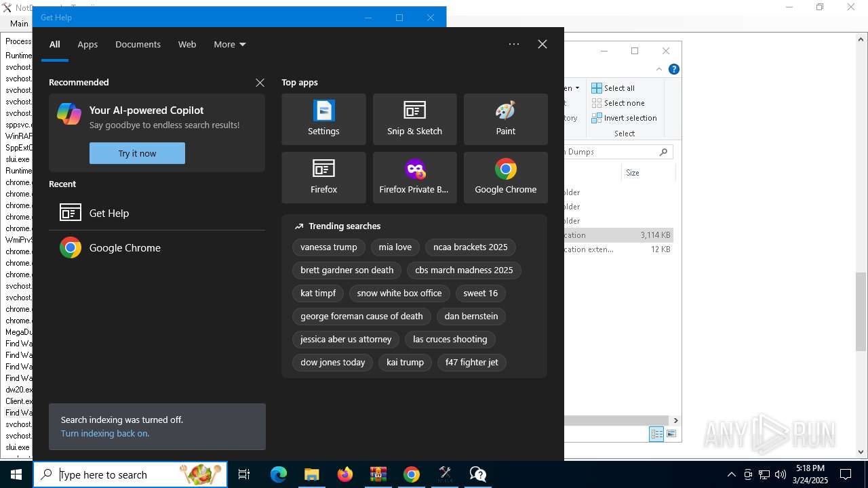Click the Type here to search box
This screenshot has width=868, height=488.
(130, 474)
